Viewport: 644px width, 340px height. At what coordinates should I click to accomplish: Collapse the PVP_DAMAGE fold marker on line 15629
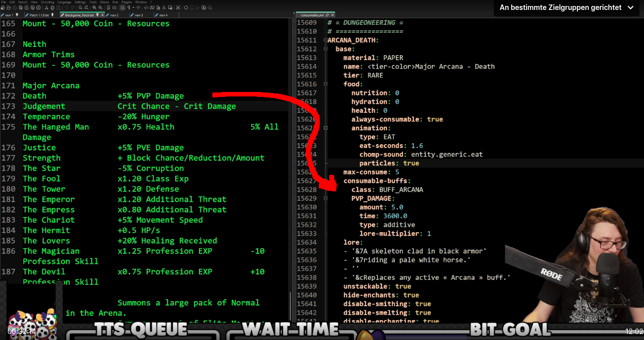pos(325,198)
